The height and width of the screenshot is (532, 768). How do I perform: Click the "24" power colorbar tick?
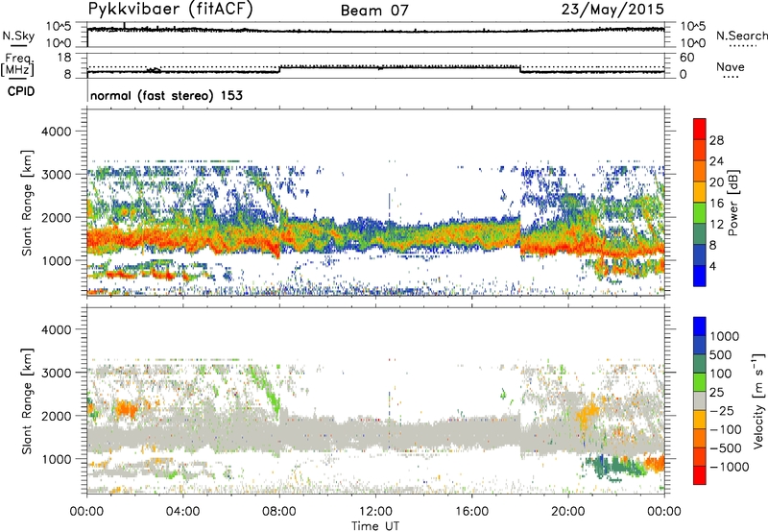click(716, 161)
